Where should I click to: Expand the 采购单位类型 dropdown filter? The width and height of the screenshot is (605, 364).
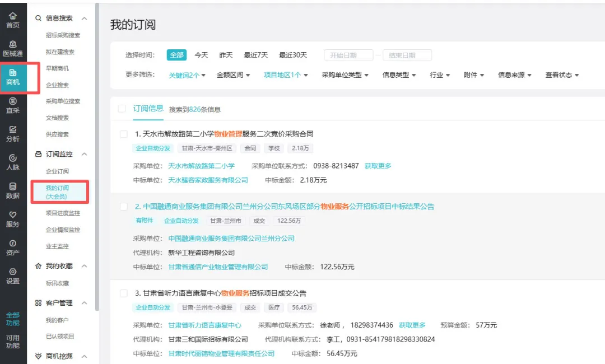tap(345, 75)
